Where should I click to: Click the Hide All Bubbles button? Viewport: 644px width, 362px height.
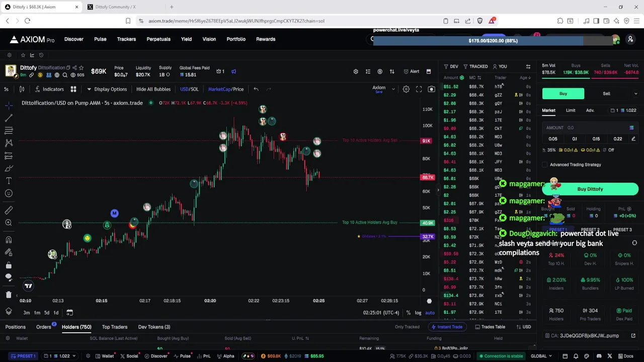coord(153,89)
